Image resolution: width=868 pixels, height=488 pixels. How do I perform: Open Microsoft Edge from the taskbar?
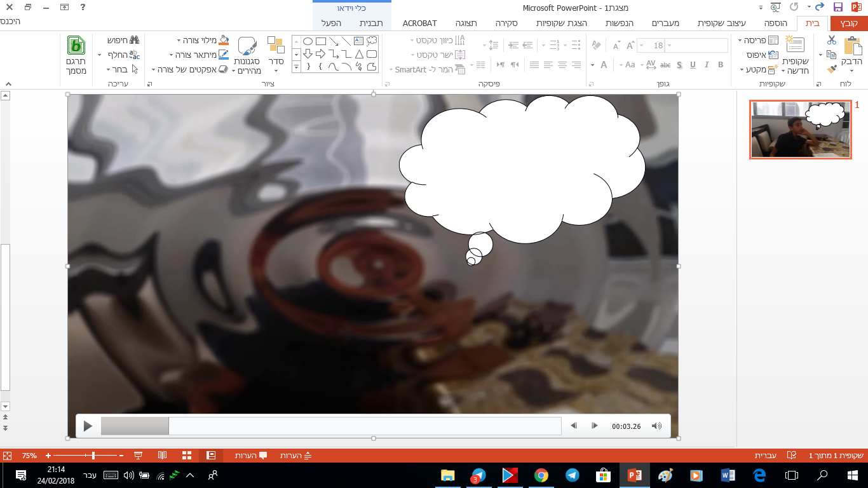(759, 475)
